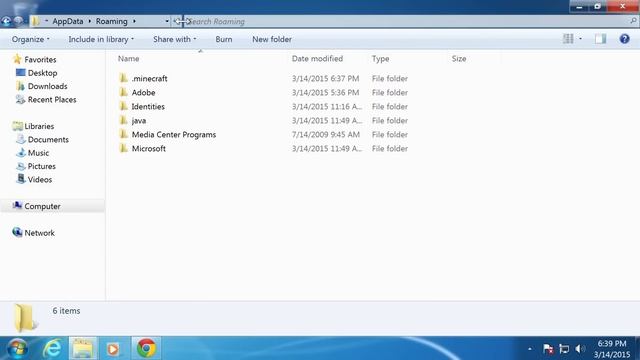Click File folder type in Microsoft row
Screen dimensions: 640x360
390,149
